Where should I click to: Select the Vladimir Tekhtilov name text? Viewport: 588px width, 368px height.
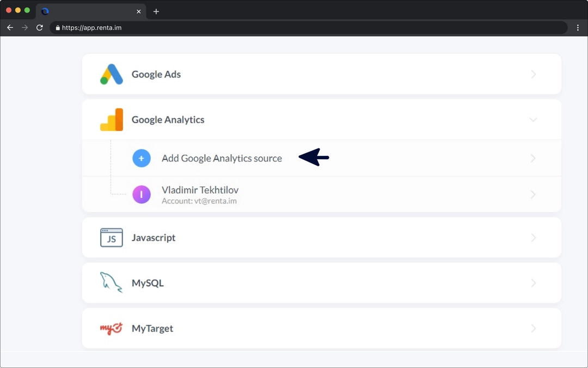(200, 190)
